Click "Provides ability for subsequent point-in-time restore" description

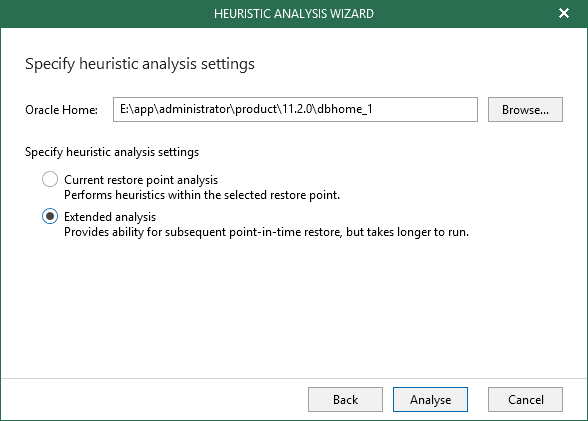[x=203, y=232]
